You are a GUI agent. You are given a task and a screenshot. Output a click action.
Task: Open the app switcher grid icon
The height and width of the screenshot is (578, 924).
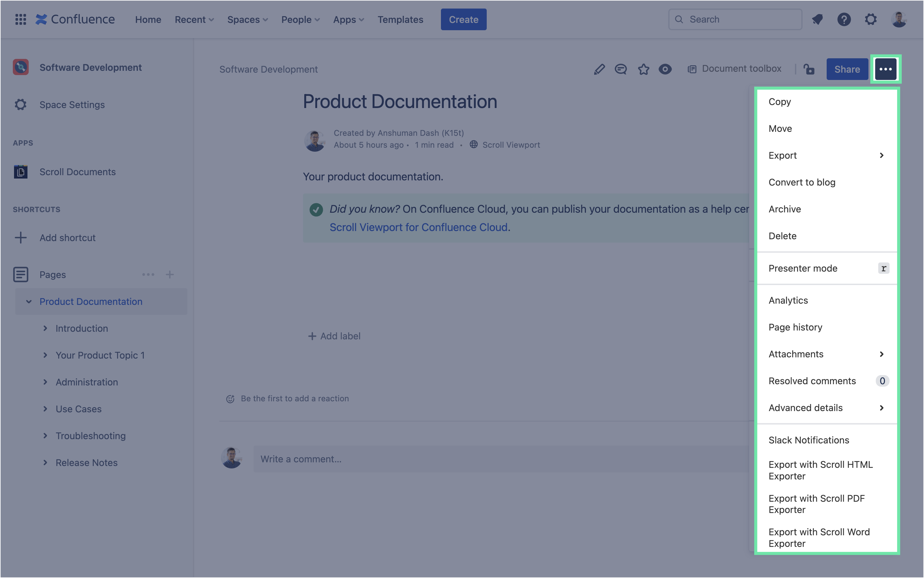click(x=21, y=20)
